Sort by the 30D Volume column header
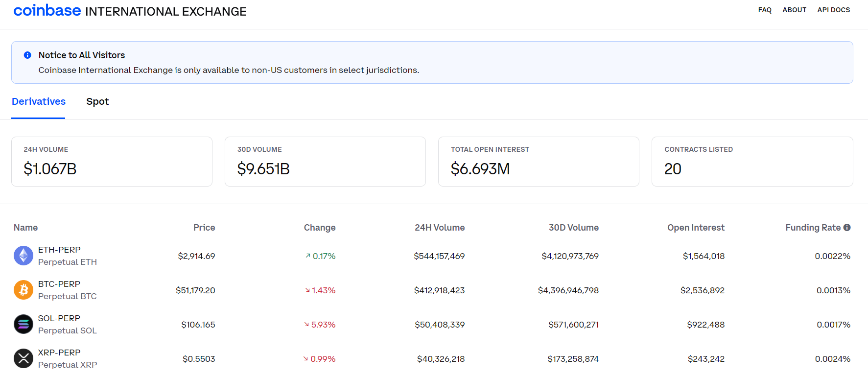This screenshot has height=377, width=868. tap(574, 227)
